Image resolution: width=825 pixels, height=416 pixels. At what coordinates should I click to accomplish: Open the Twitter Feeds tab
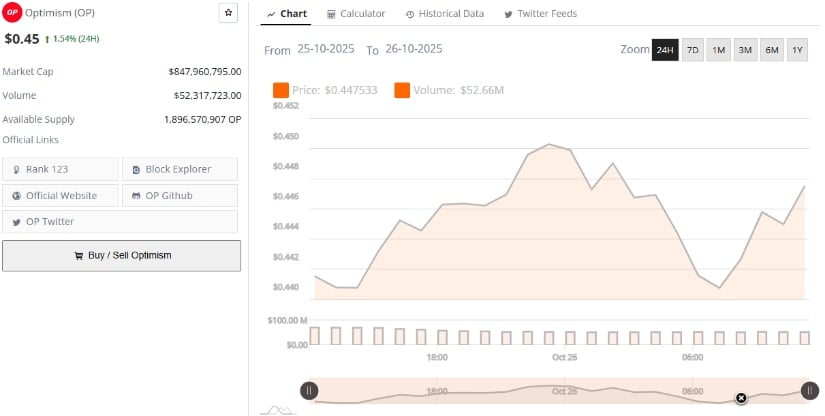541,14
